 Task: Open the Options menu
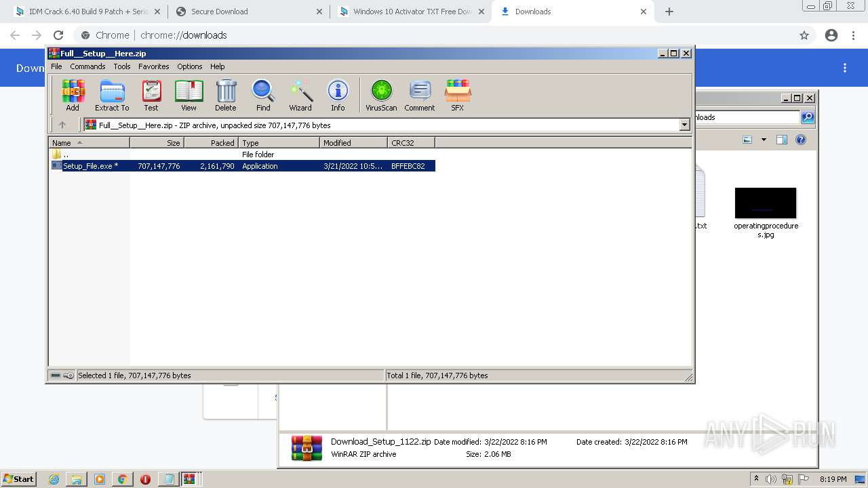click(x=190, y=66)
